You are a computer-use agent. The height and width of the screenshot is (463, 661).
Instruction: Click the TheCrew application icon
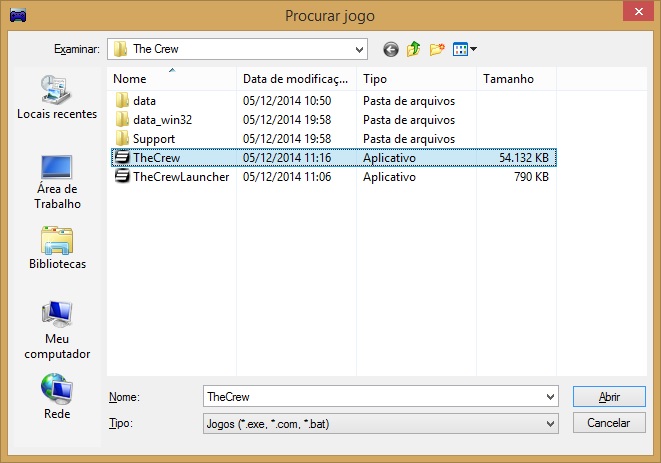coord(122,157)
